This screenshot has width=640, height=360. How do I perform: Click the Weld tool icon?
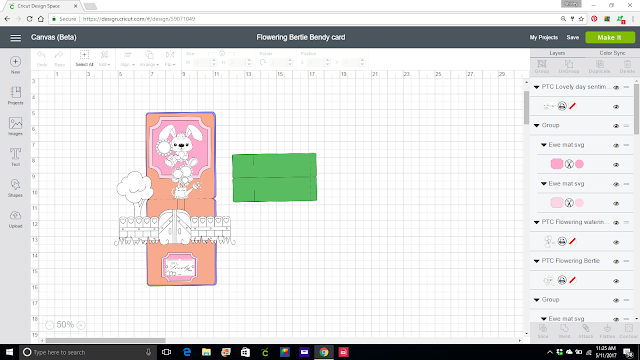(564, 329)
